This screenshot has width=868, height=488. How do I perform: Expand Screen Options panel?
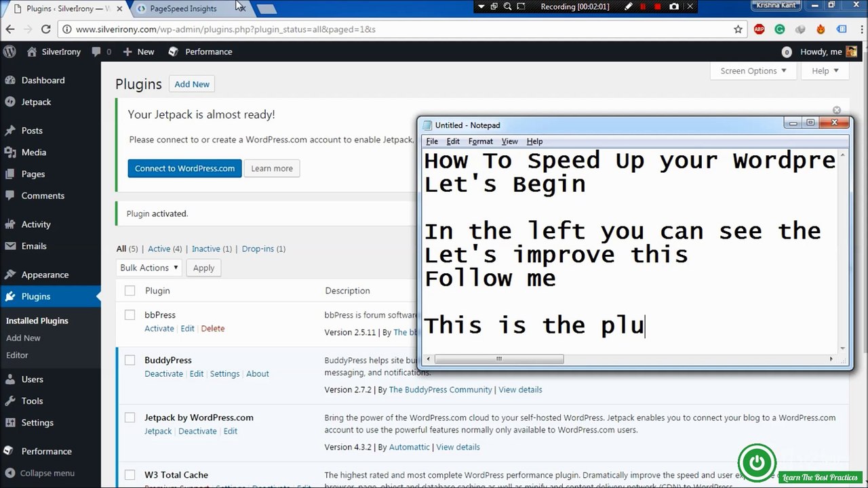(x=753, y=70)
